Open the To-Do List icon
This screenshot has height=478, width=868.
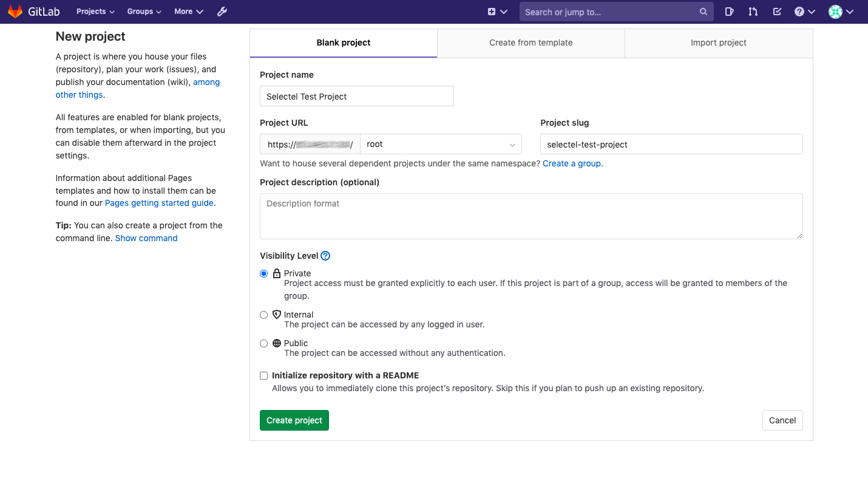[777, 11]
